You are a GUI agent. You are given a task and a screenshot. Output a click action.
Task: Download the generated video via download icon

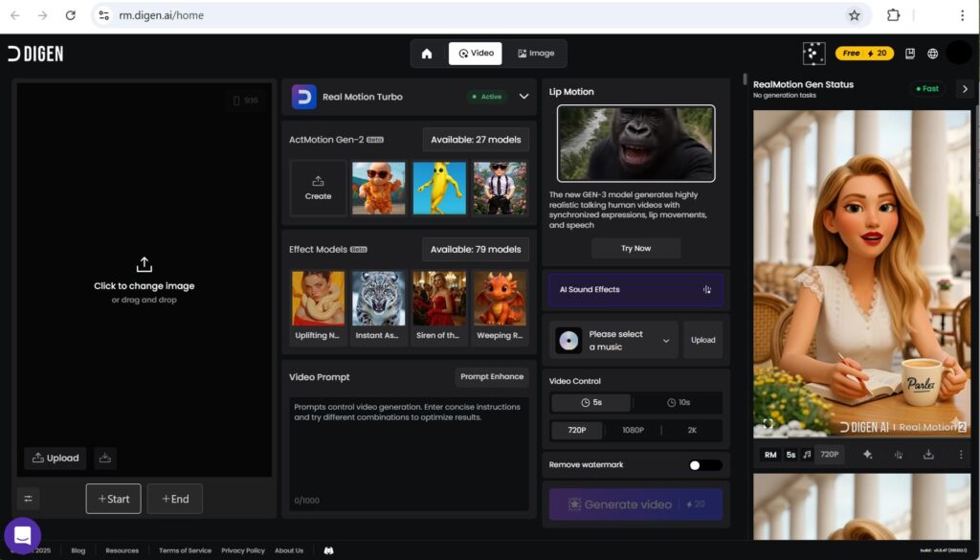[x=928, y=455]
